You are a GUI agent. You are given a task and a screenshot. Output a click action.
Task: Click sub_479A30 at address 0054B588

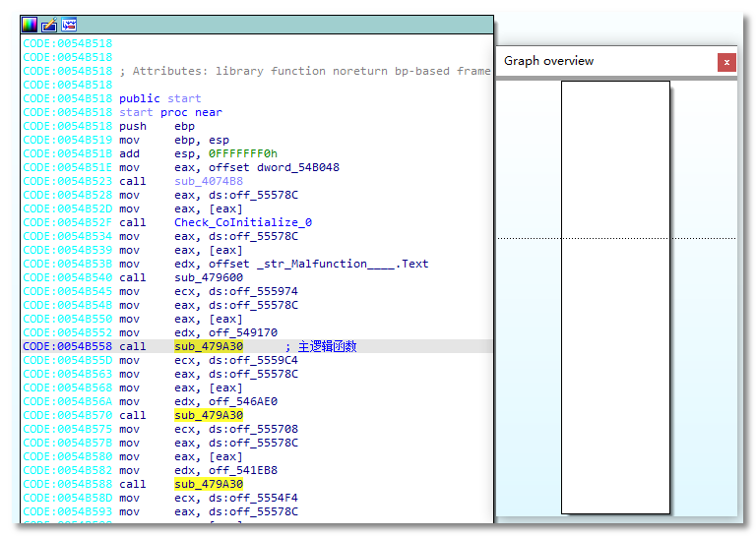click(209, 484)
